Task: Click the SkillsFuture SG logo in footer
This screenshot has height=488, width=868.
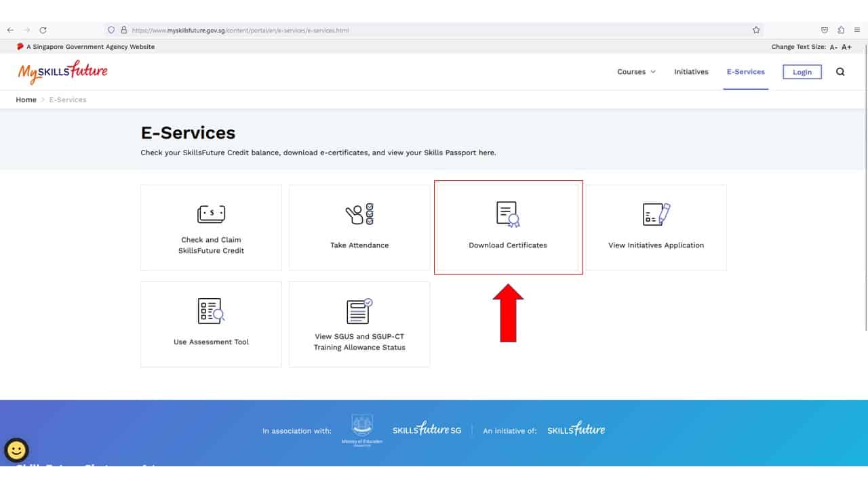Action: pos(427,429)
